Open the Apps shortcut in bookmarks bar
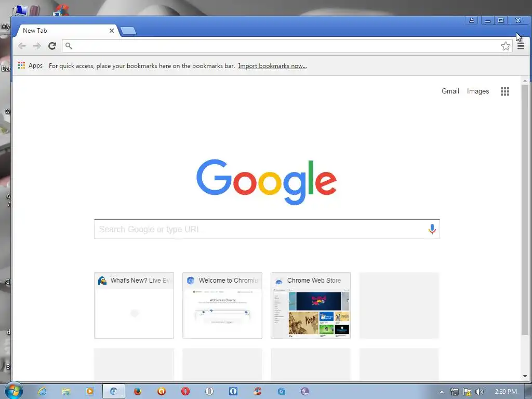 [x=30, y=65]
